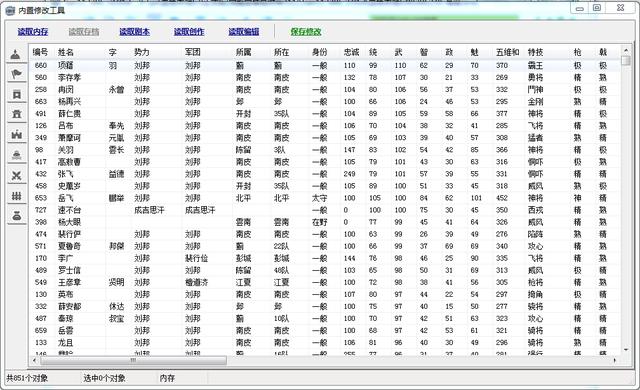
Task: Sort by the 姓名 column header
Action: 65,52
